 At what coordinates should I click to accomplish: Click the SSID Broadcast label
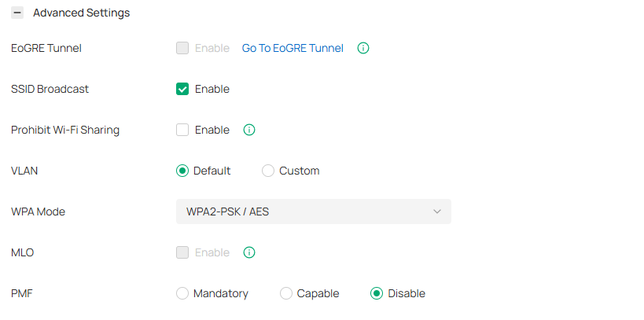pos(50,89)
